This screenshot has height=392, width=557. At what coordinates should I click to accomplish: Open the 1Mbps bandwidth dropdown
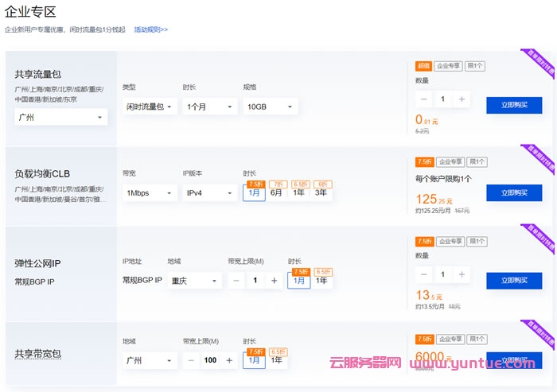[x=150, y=193]
